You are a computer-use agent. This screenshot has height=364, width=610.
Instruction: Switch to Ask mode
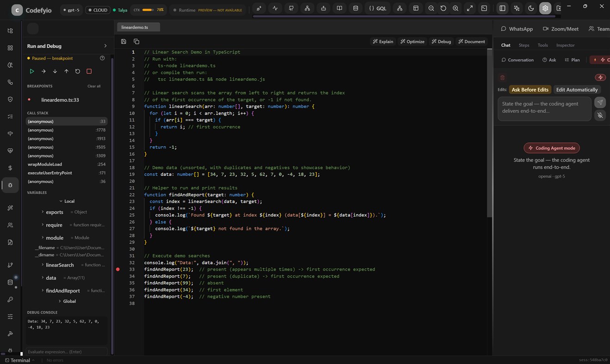pyautogui.click(x=549, y=60)
